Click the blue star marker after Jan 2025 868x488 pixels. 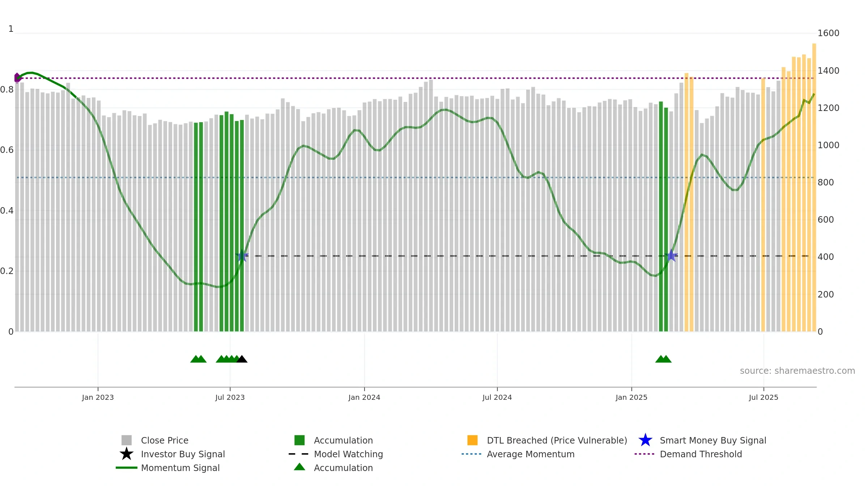[x=671, y=256]
